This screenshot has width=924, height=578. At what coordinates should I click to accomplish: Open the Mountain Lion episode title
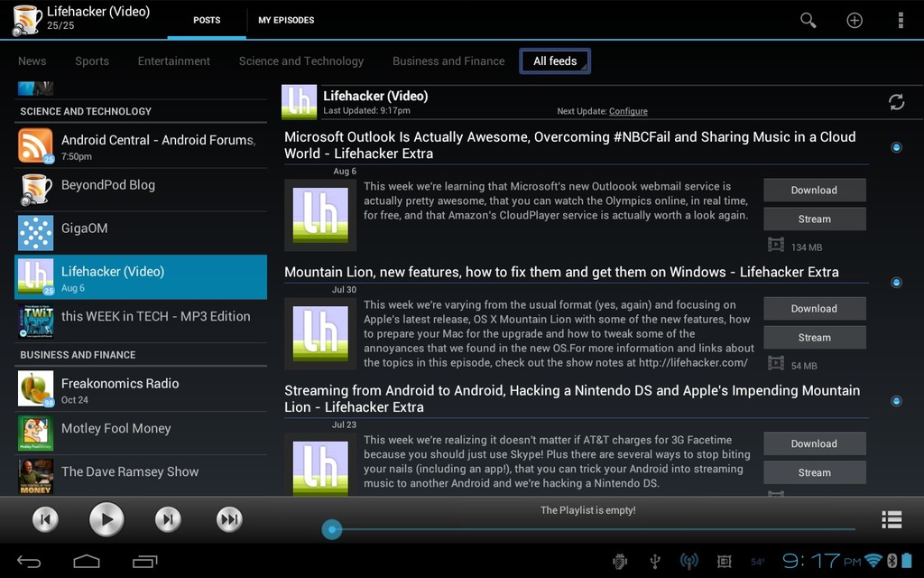click(561, 272)
